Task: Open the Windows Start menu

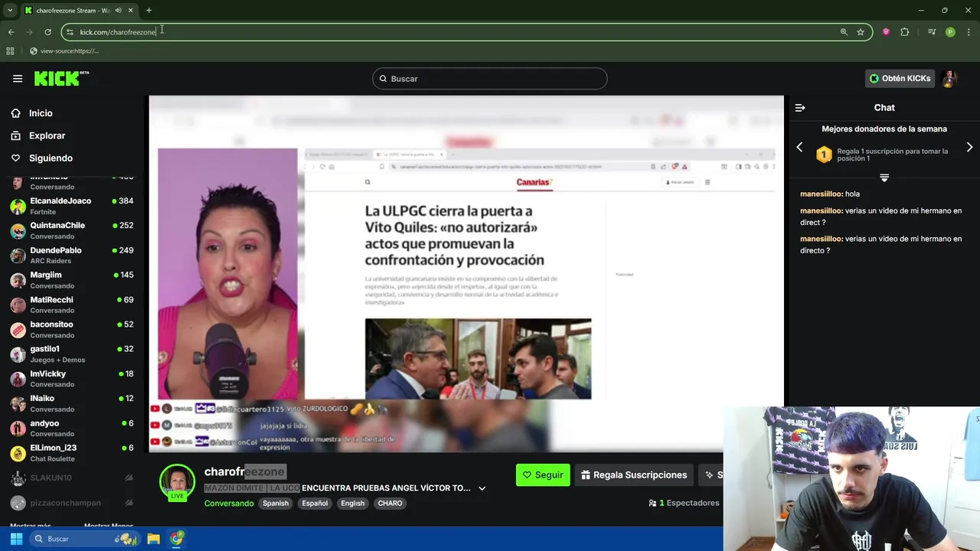Action: click(x=16, y=539)
